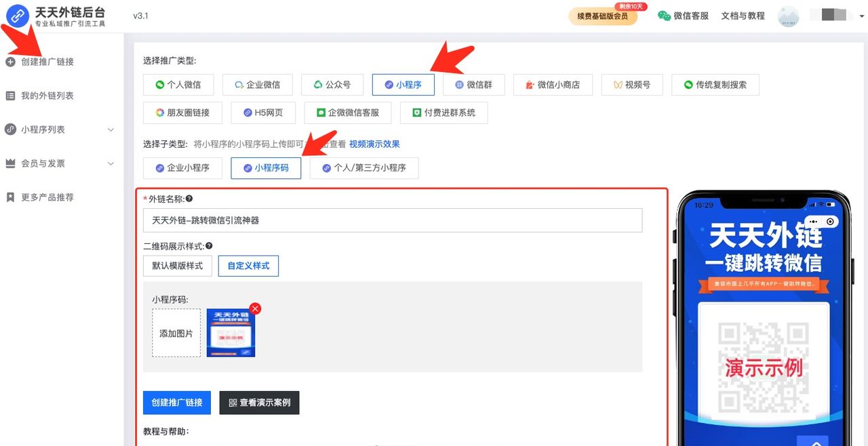Select 个人微信 as promotion type
The image size is (868, 446).
tap(180, 85)
